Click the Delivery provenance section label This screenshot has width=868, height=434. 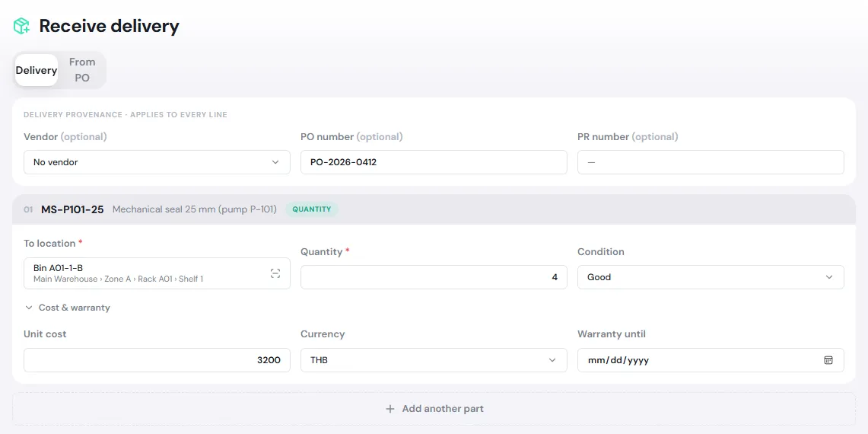tap(126, 115)
